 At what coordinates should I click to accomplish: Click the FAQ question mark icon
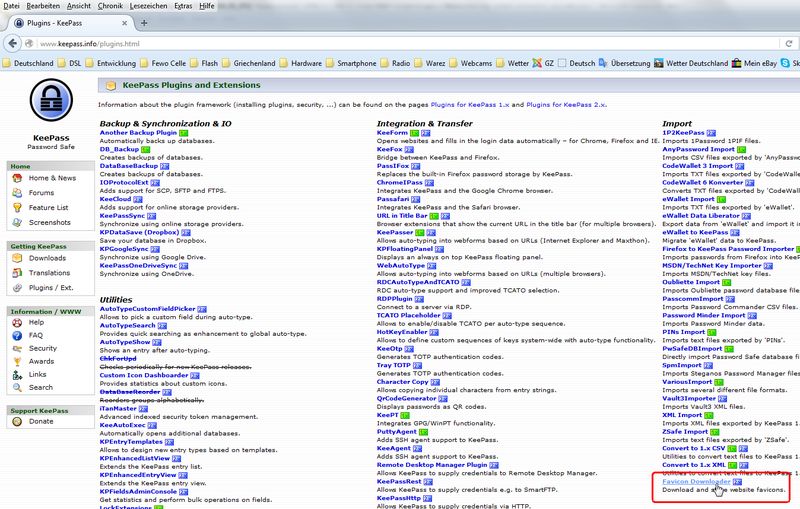coord(17,335)
